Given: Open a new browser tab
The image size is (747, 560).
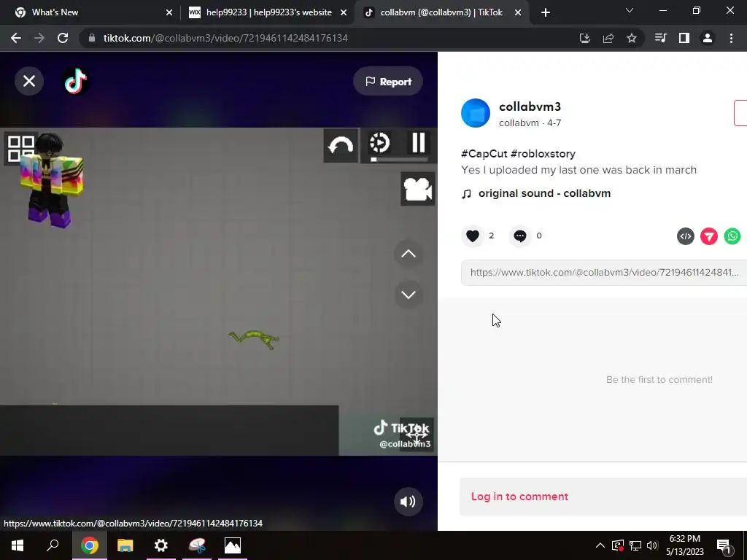Looking at the screenshot, I should [546, 13].
